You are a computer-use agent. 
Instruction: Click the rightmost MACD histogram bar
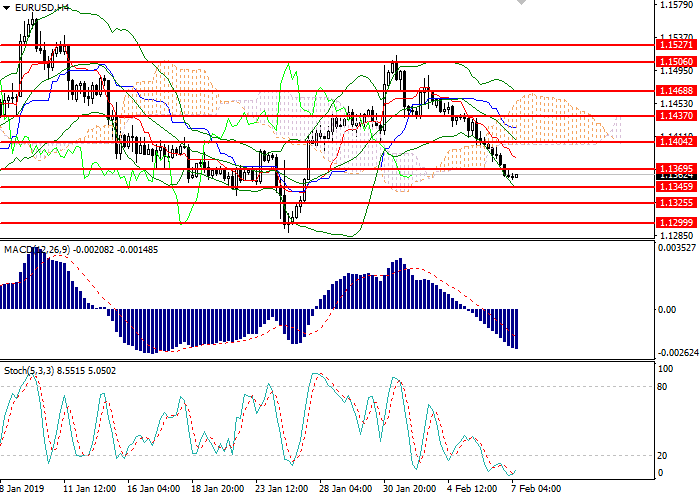pos(517,328)
